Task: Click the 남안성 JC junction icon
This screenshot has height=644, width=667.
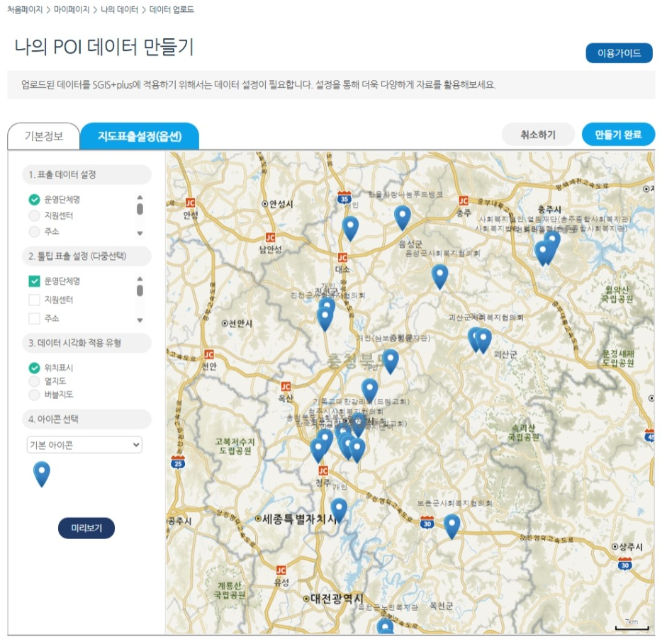Action: click(270, 237)
